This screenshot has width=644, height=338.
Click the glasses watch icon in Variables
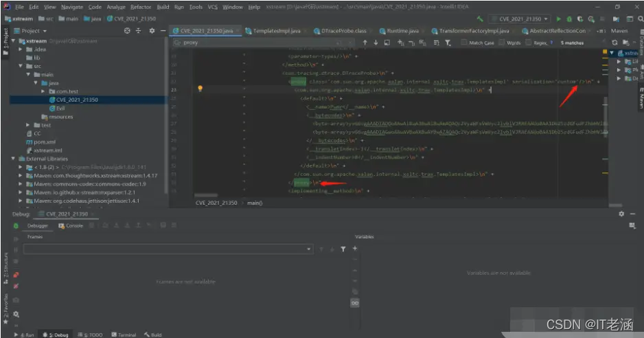pyautogui.click(x=355, y=303)
